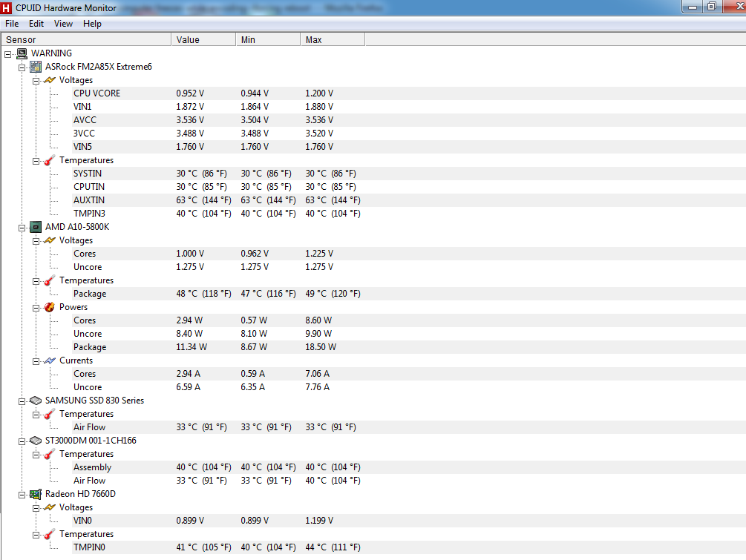Viewport: 746px width, 560px height.
Task: Collapse the AMD A10-5800K node
Action: 22,228
